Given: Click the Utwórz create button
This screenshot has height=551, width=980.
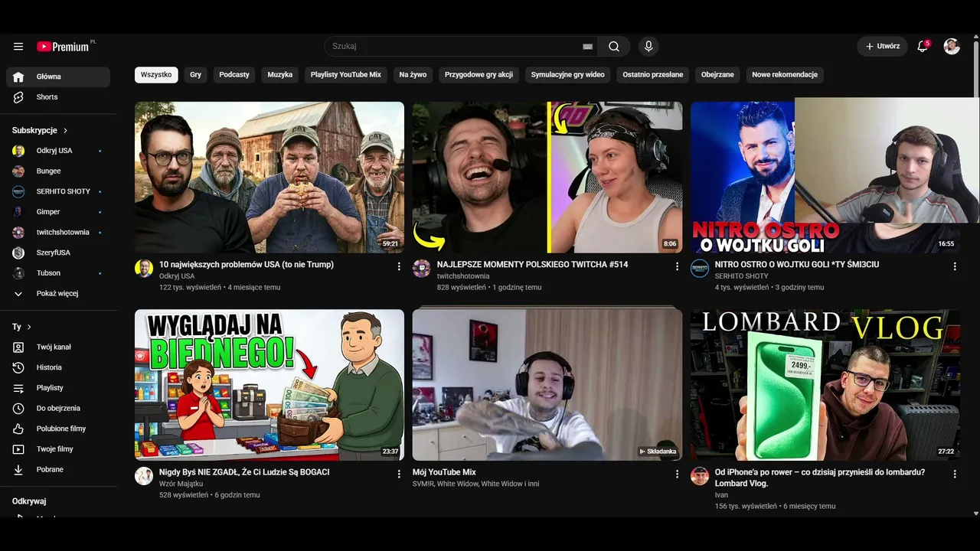Looking at the screenshot, I should point(883,47).
